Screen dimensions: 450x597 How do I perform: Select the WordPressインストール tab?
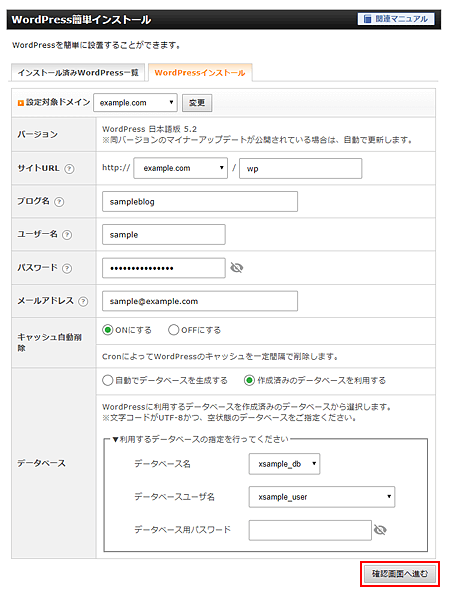coord(200,72)
